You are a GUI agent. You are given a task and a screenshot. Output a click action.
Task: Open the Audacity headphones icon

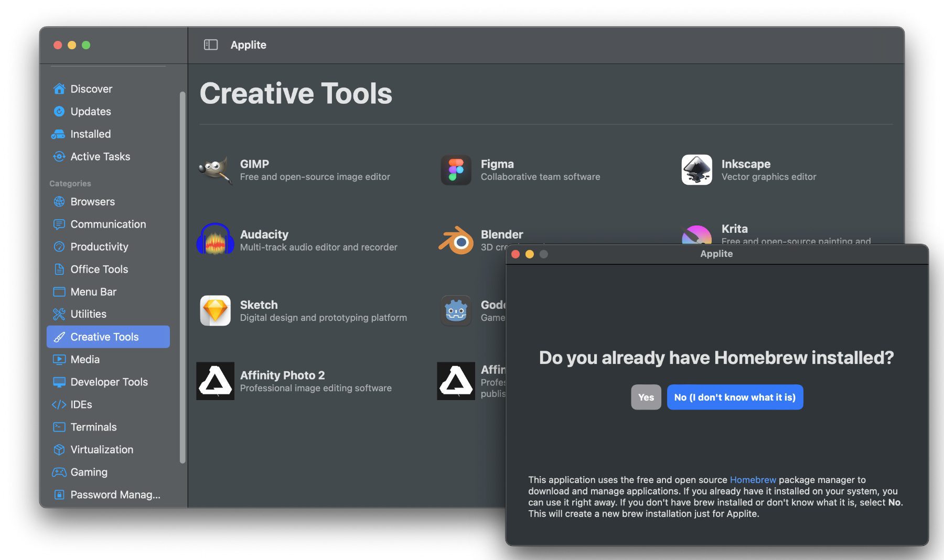click(215, 240)
